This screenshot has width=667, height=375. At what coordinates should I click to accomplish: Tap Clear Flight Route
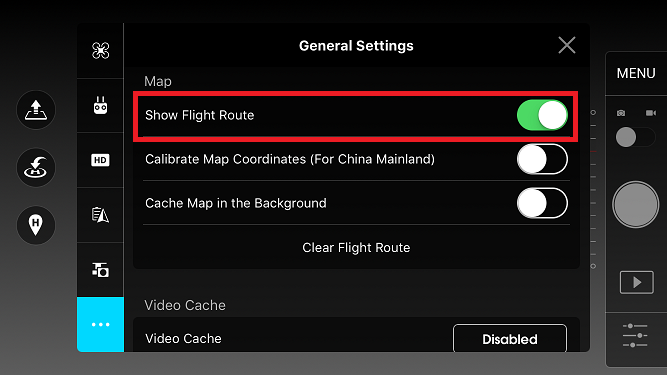(356, 247)
